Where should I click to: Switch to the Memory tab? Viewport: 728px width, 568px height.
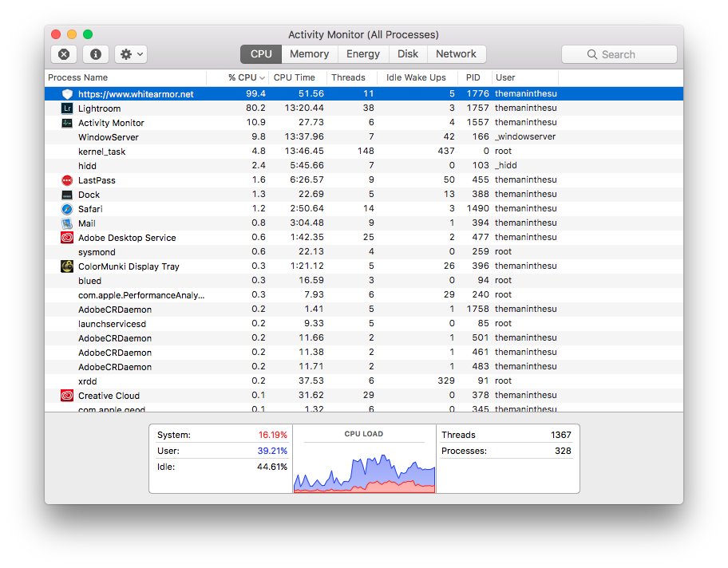[309, 54]
